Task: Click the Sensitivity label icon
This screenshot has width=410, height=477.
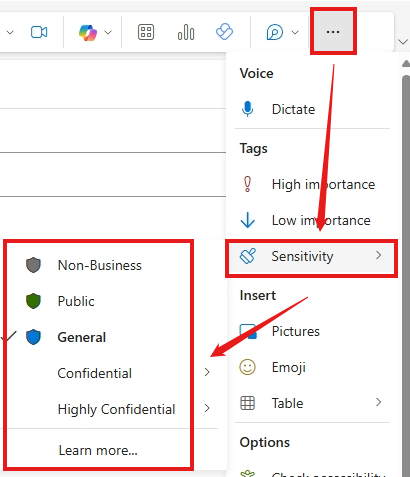Action: pyautogui.click(x=248, y=256)
